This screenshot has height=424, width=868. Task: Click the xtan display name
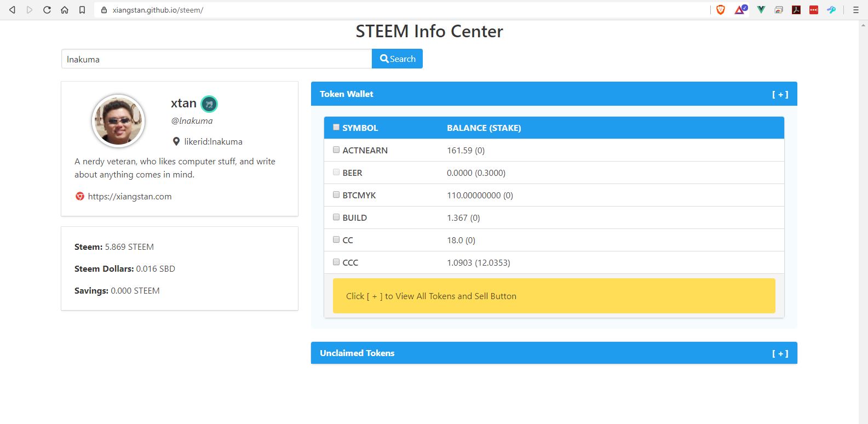coord(183,103)
